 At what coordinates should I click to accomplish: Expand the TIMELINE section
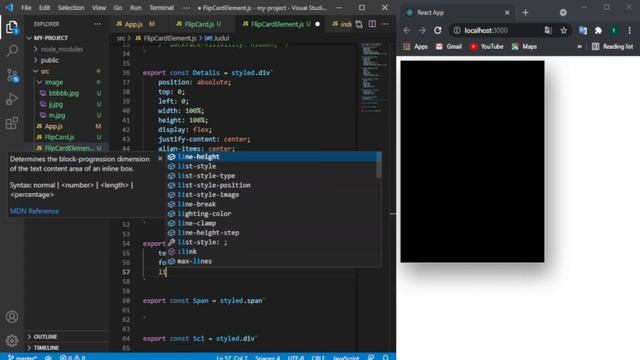pos(46,348)
